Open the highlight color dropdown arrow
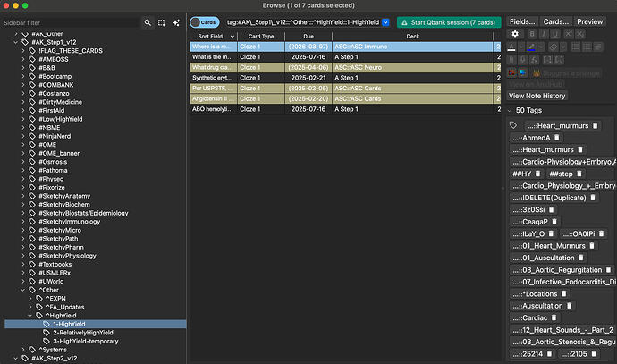 542,47
